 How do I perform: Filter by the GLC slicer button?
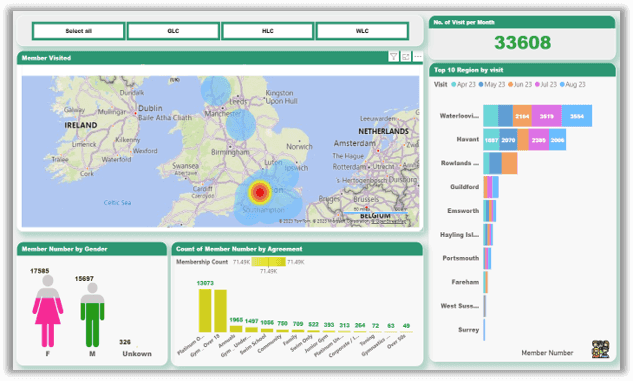(173, 31)
